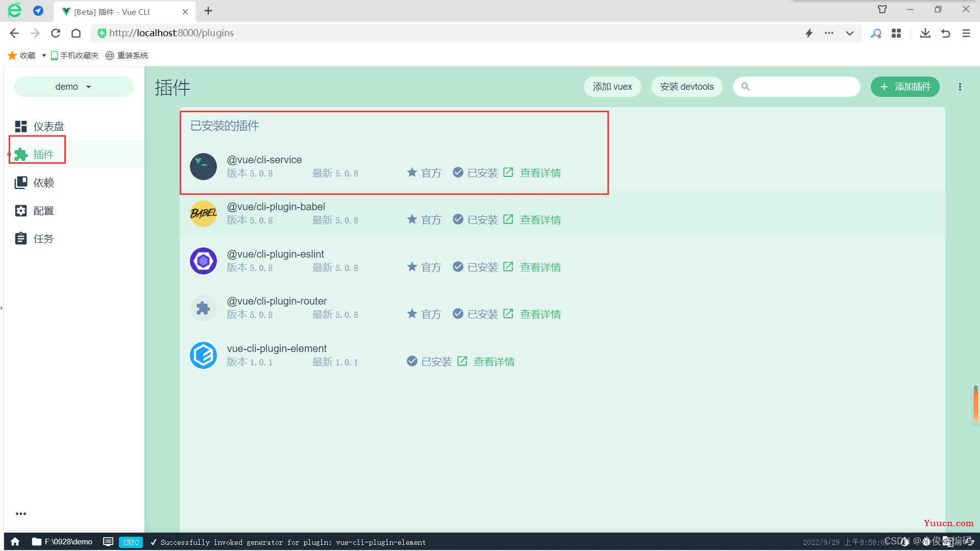Go to the 仪表盘 dashboard page
The width and height of the screenshot is (980, 551).
tap(40, 127)
